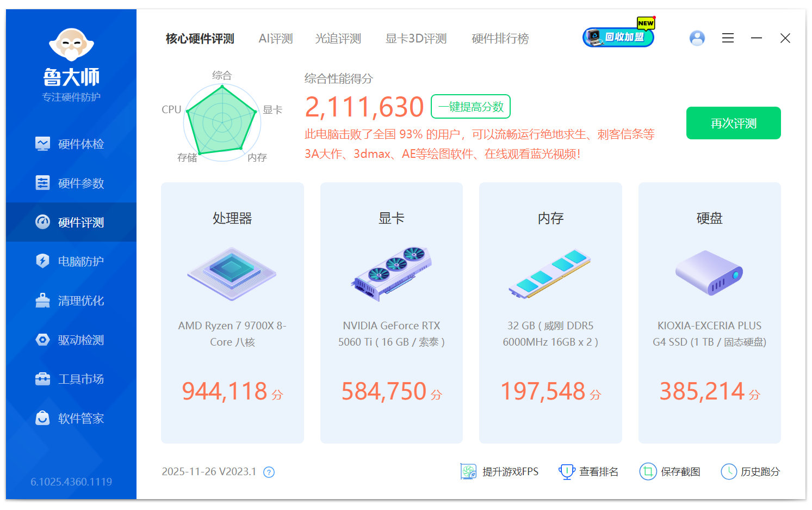
Task: Click the 内存 RAM stick illustration
Action: (x=550, y=274)
